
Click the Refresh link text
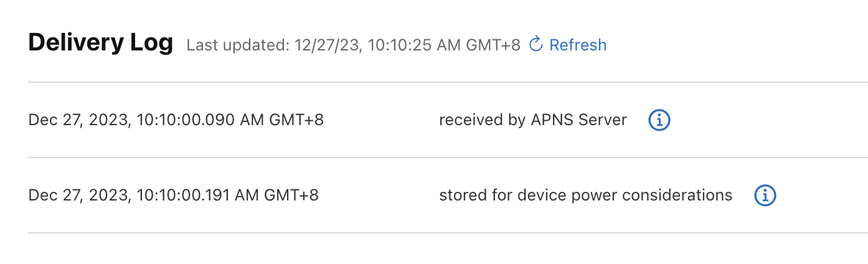tap(578, 45)
